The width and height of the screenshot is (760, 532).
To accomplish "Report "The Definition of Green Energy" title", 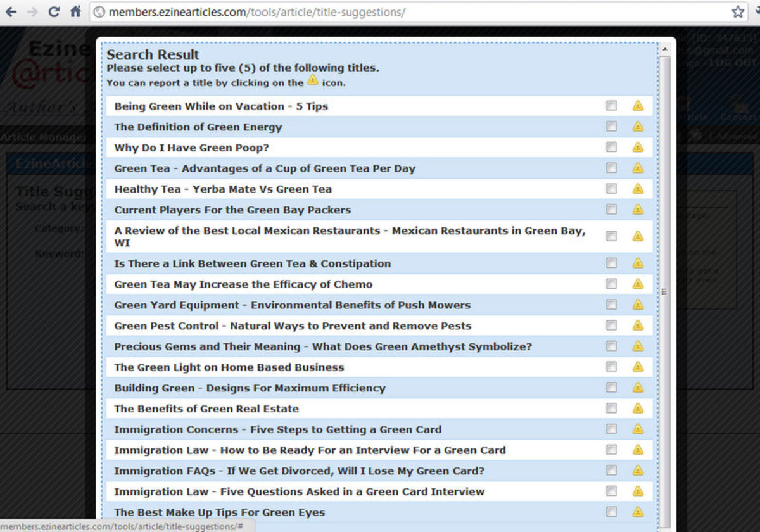I will [x=638, y=127].
